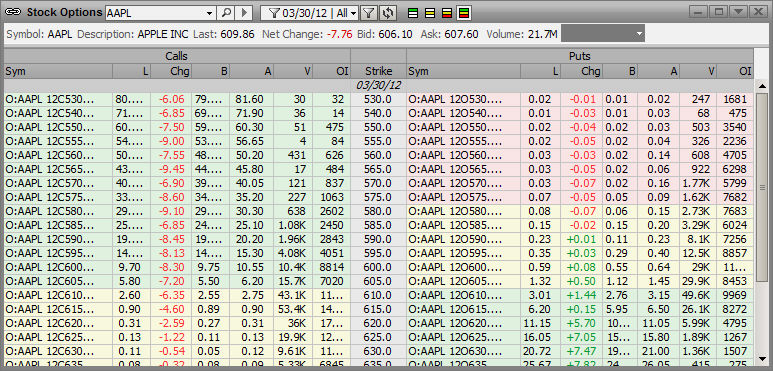The image size is (773, 371).
Task: Click the Puts group header
Action: pyautogui.click(x=580, y=56)
